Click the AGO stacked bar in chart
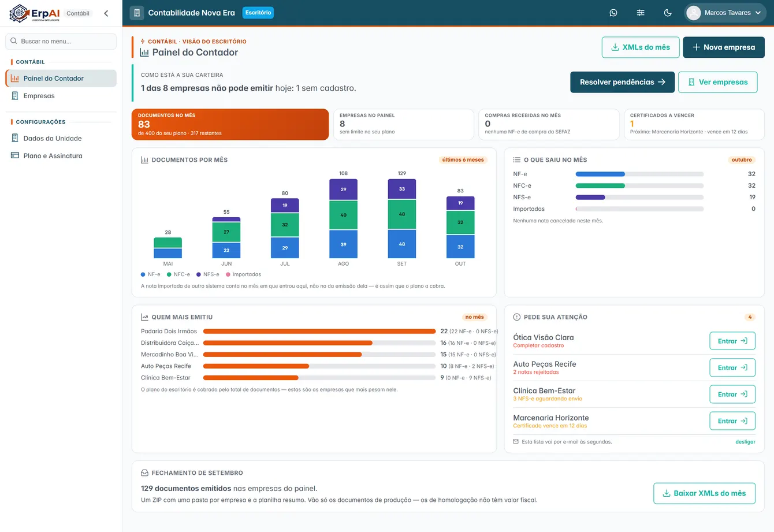Screen dimensions: 774x532 pos(344,218)
